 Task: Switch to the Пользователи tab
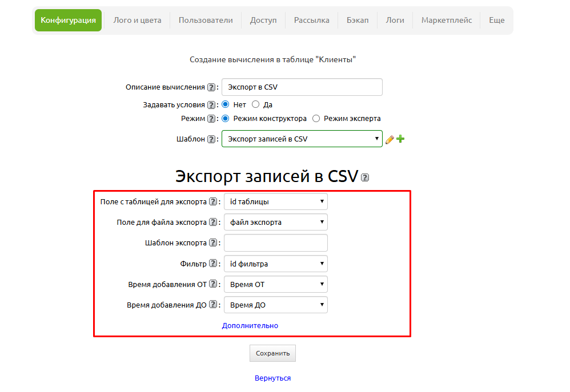(x=206, y=20)
